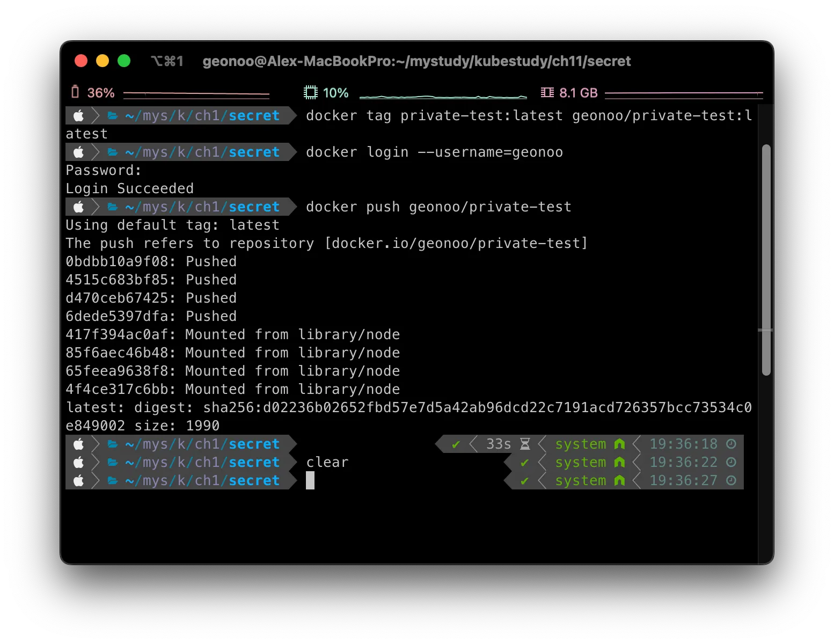Click folder icon on docker tag prompt
Viewport: 834px width, 644px height.
click(x=113, y=115)
